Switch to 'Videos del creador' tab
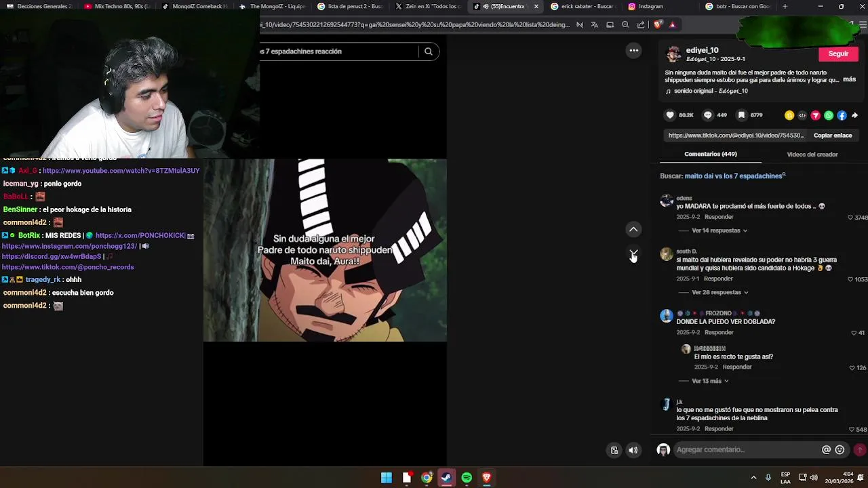The image size is (868, 488). click(x=812, y=155)
